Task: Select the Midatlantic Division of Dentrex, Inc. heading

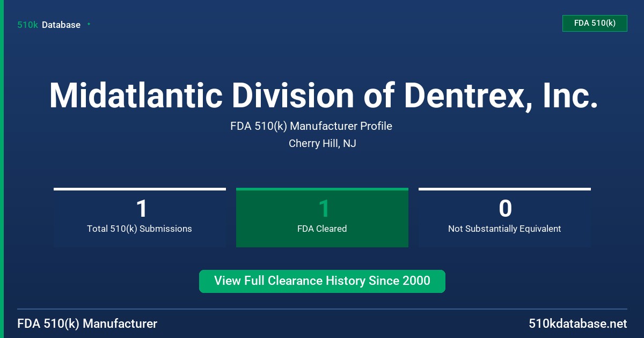Action: 323,95
